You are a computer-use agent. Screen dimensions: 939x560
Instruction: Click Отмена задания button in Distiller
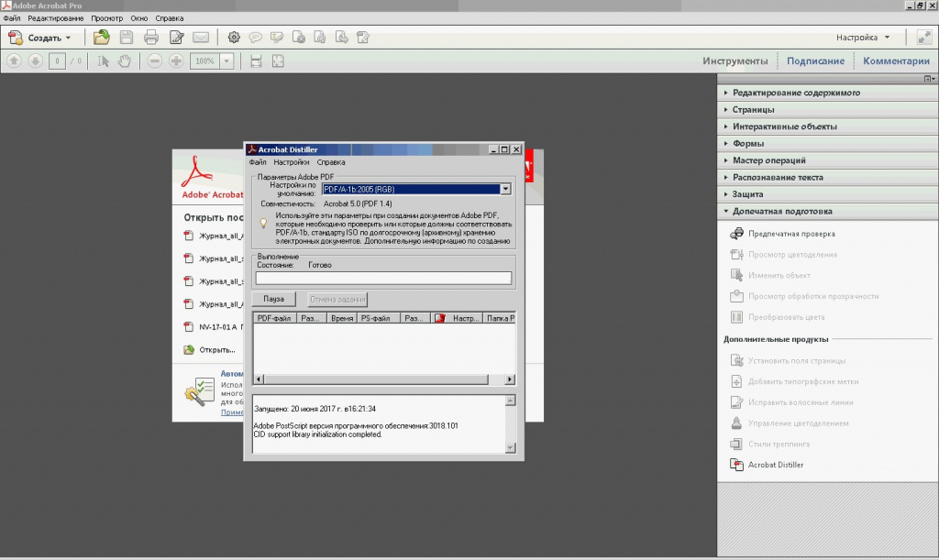pyautogui.click(x=337, y=299)
